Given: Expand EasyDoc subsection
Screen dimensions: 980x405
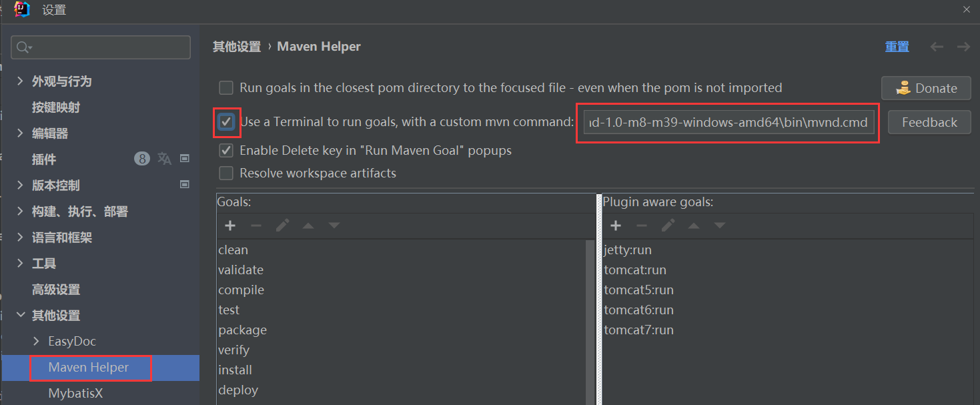Looking at the screenshot, I should coord(36,341).
